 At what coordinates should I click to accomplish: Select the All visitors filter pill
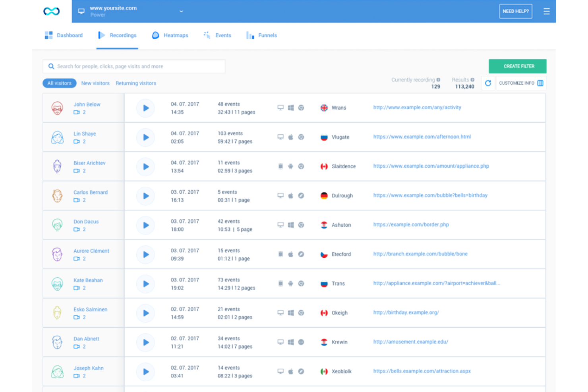click(x=59, y=83)
